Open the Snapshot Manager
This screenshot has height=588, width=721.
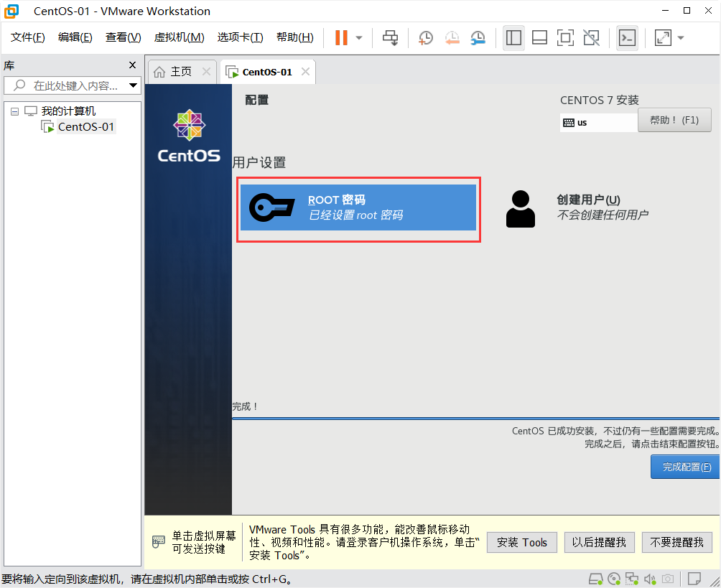477,37
